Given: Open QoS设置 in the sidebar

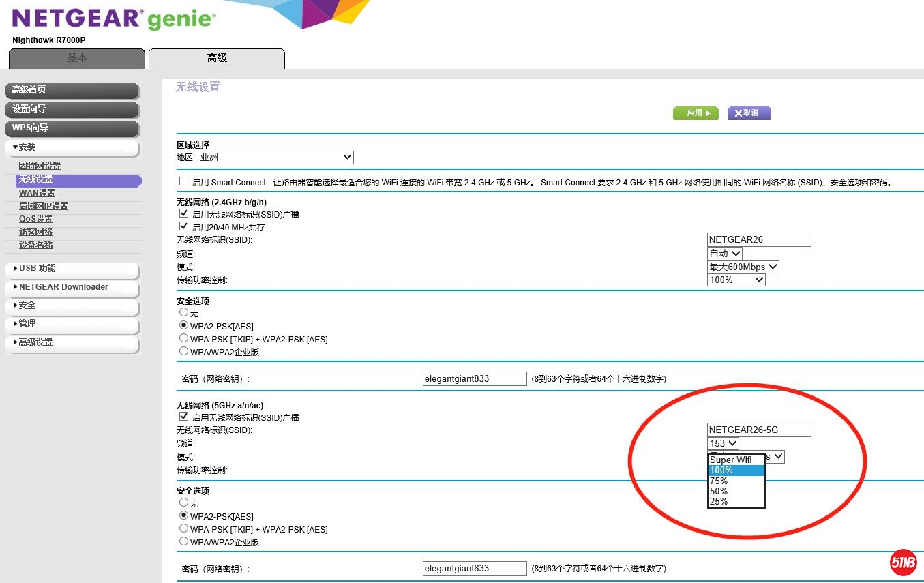Looking at the screenshot, I should coord(35,219).
